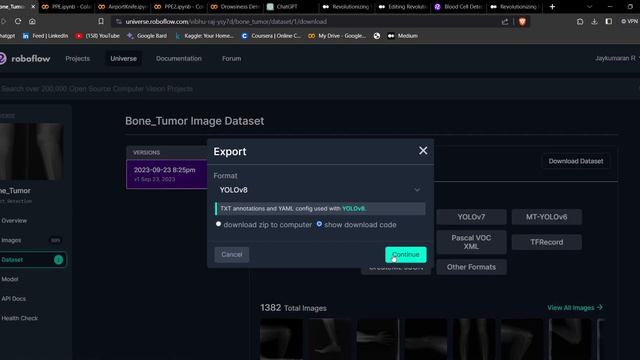640x360 pixels.
Task: Open Other Formats options
Action: (x=471, y=267)
